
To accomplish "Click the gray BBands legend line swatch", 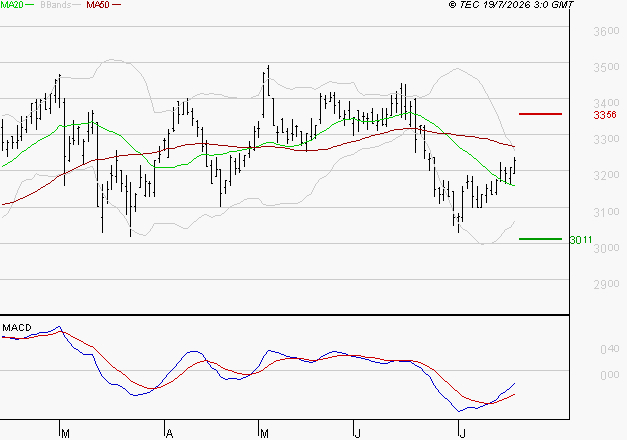I will coord(77,4).
